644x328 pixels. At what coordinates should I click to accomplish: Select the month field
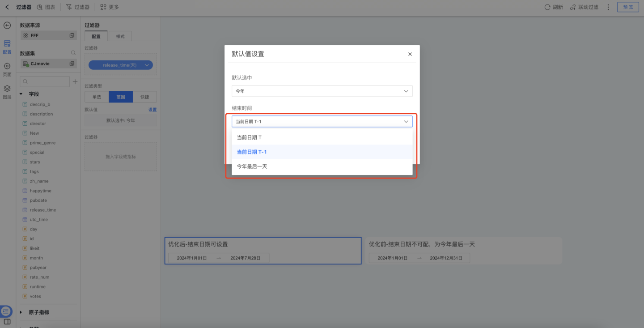(x=36, y=258)
